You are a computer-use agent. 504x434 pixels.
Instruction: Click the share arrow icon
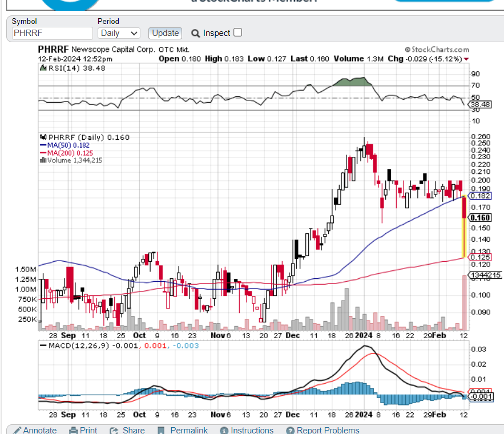pyautogui.click(x=114, y=431)
